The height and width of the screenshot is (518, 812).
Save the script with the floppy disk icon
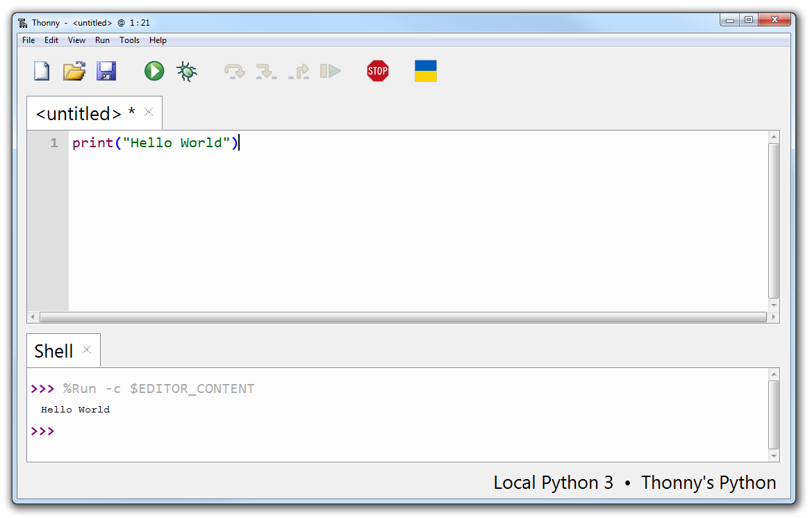(106, 71)
